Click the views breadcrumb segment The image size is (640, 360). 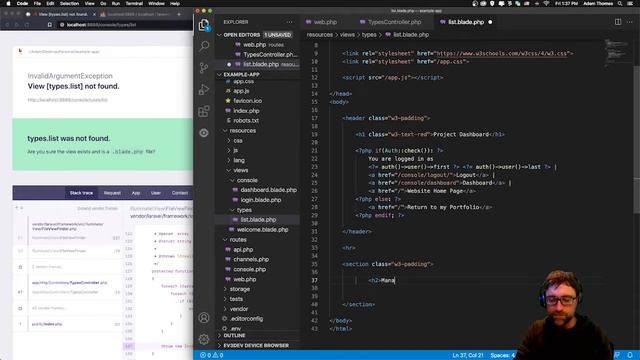coord(347,35)
